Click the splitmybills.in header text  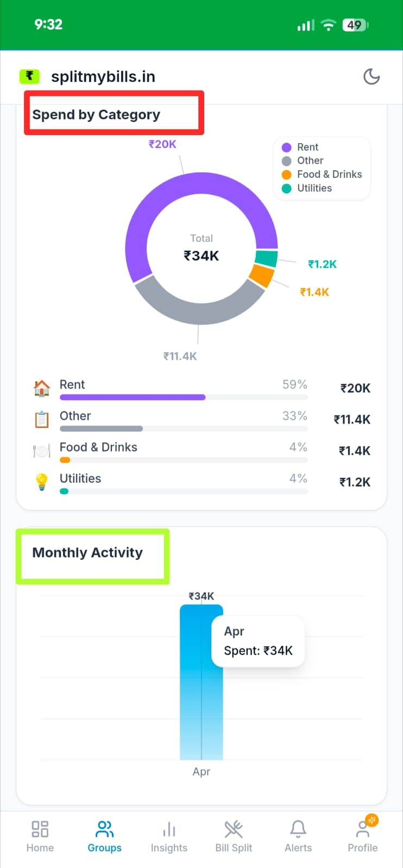coord(103,76)
